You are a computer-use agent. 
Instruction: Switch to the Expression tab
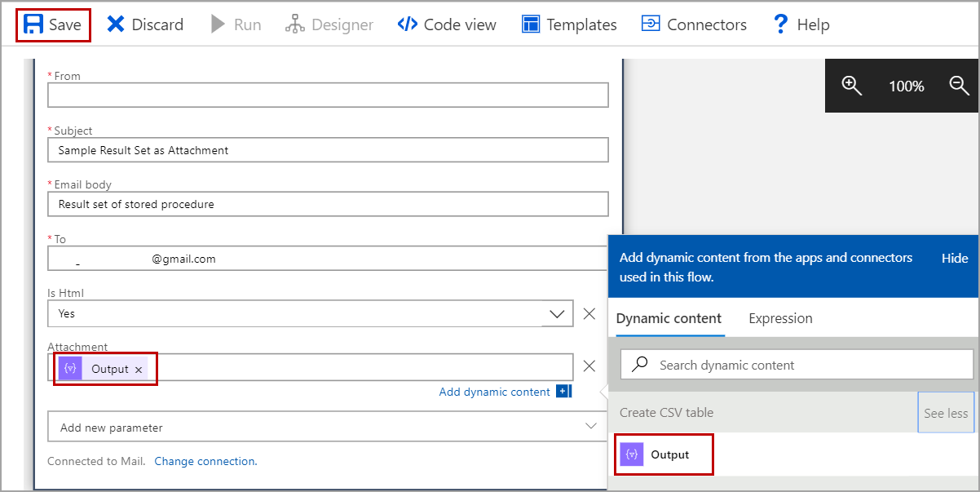(x=780, y=318)
